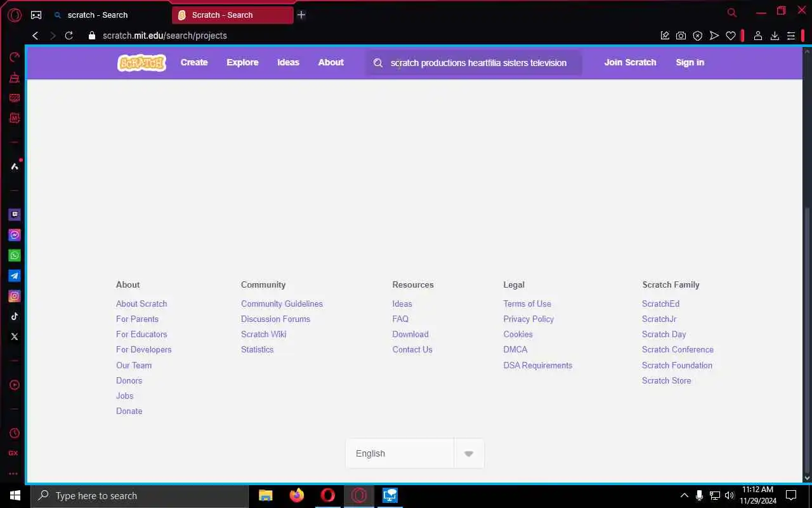Switch to the 'Scratch - Search' active tab
Viewport: 812px width, 508px height.
(x=232, y=15)
